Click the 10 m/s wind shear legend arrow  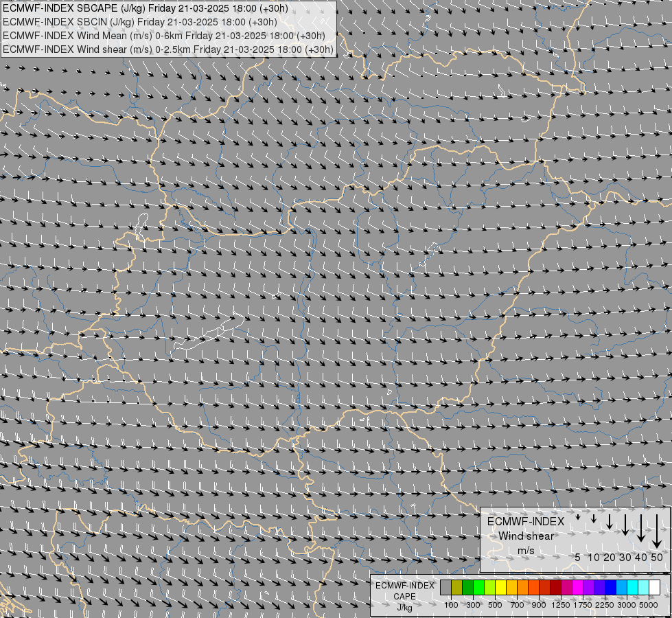[x=594, y=519]
